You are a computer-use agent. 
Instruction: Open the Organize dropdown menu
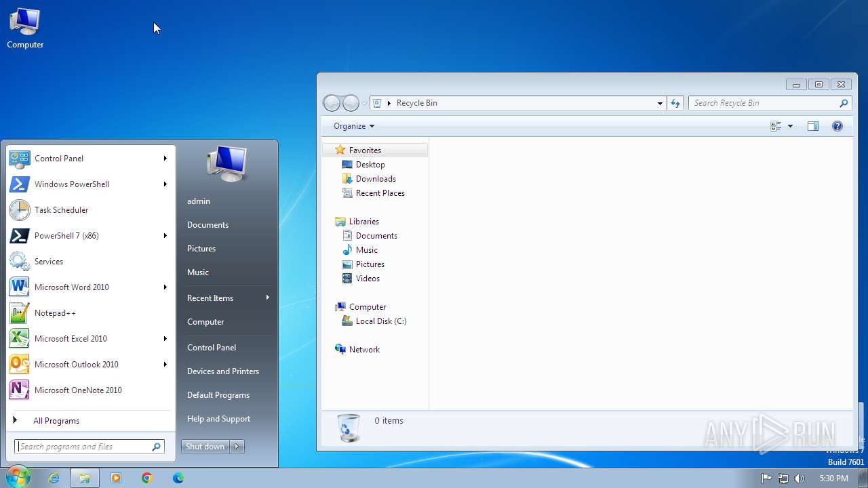pos(353,126)
